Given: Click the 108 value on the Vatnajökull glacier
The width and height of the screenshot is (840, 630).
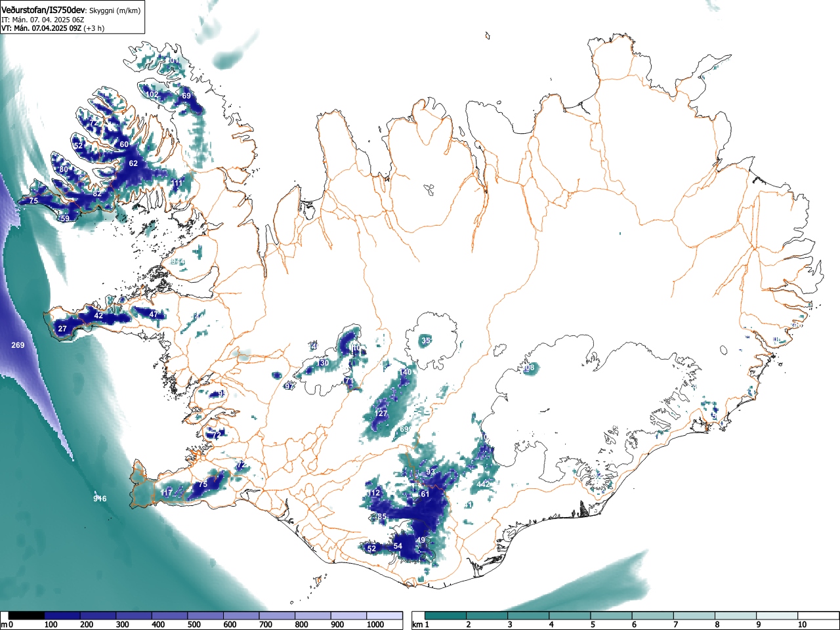Looking at the screenshot, I should pos(528,367).
